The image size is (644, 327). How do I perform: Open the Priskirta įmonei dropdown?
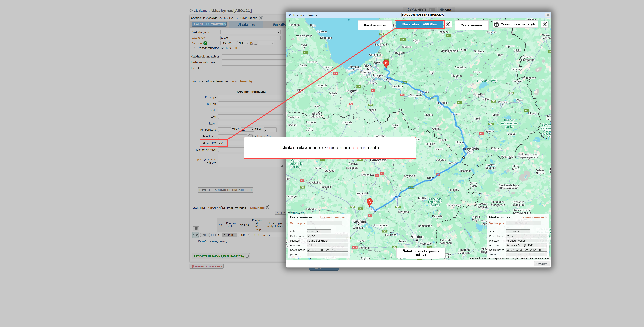pos(250,32)
